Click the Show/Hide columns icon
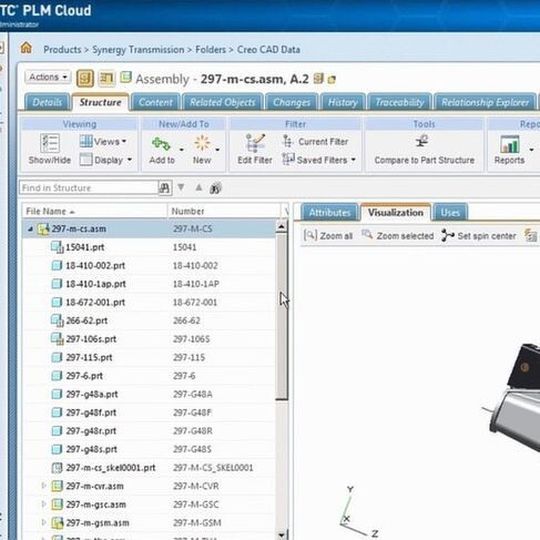 (50, 143)
